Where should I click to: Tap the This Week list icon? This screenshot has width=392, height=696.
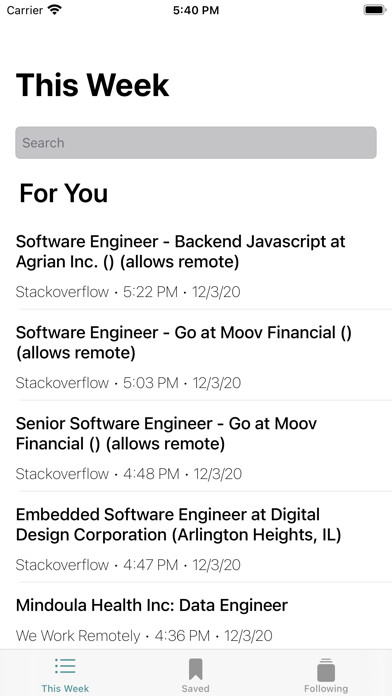coord(65,667)
